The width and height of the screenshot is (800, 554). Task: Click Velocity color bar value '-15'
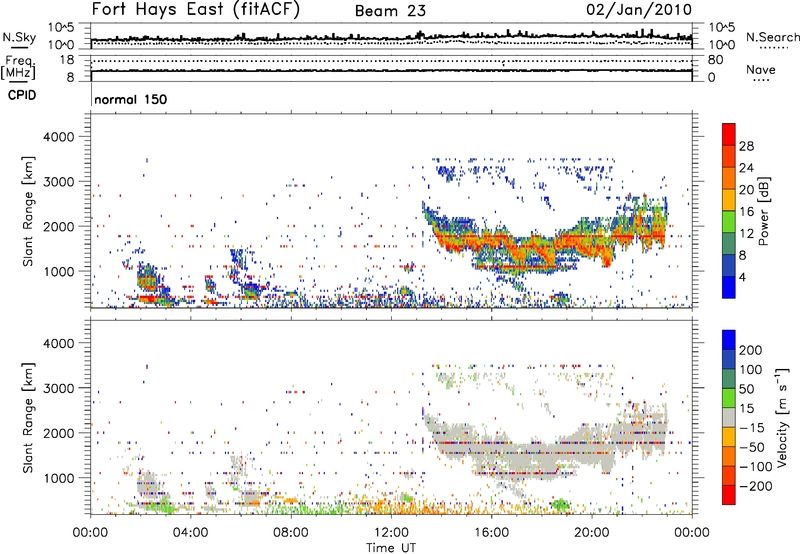click(x=752, y=428)
